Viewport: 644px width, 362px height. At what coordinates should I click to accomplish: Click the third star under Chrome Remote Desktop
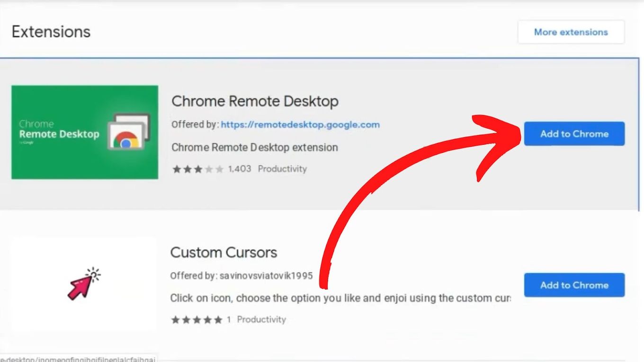click(x=198, y=169)
